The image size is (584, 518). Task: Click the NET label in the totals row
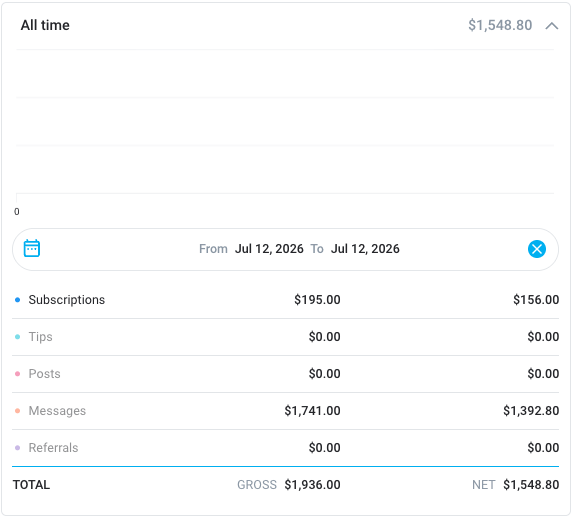coord(483,485)
